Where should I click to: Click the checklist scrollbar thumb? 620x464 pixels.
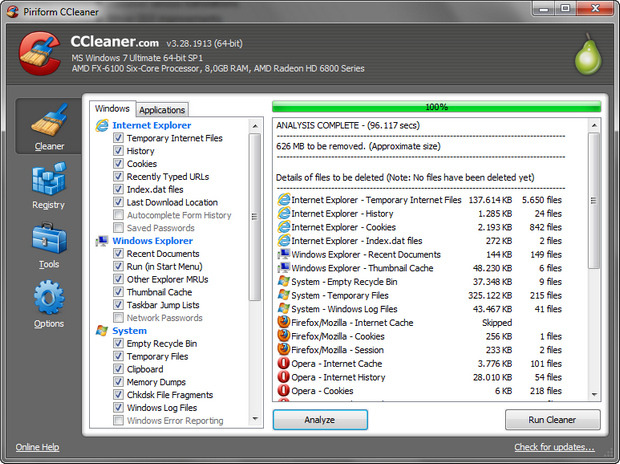click(255, 217)
